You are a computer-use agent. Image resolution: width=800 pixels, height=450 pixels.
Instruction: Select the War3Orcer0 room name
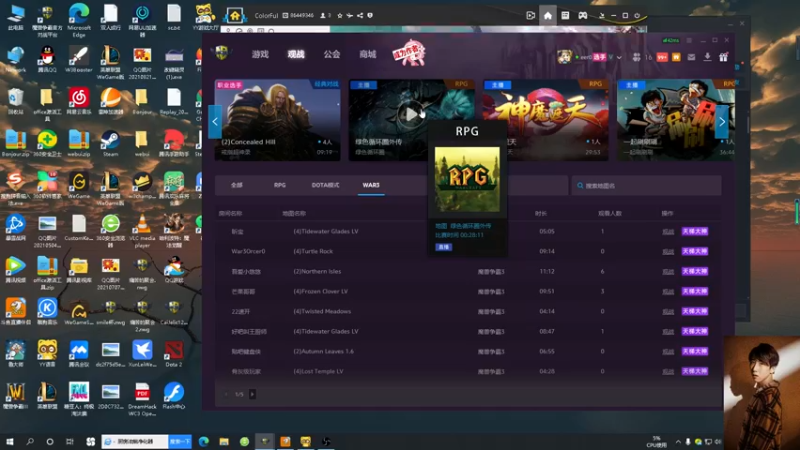tap(248, 252)
